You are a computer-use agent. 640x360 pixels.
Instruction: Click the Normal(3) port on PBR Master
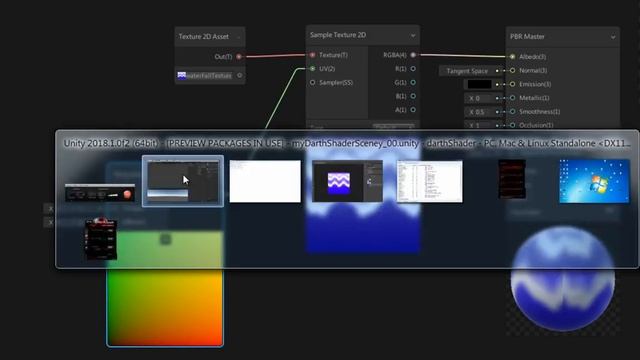pos(512,70)
